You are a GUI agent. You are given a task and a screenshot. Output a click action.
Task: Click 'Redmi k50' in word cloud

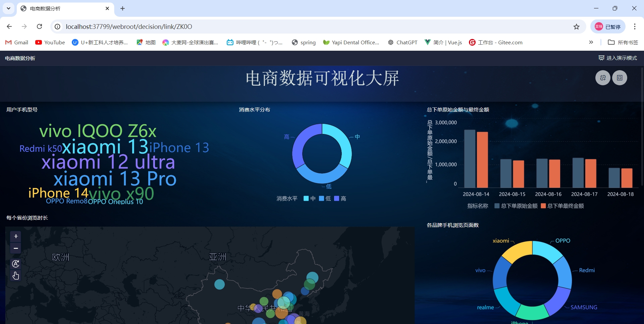coord(41,149)
